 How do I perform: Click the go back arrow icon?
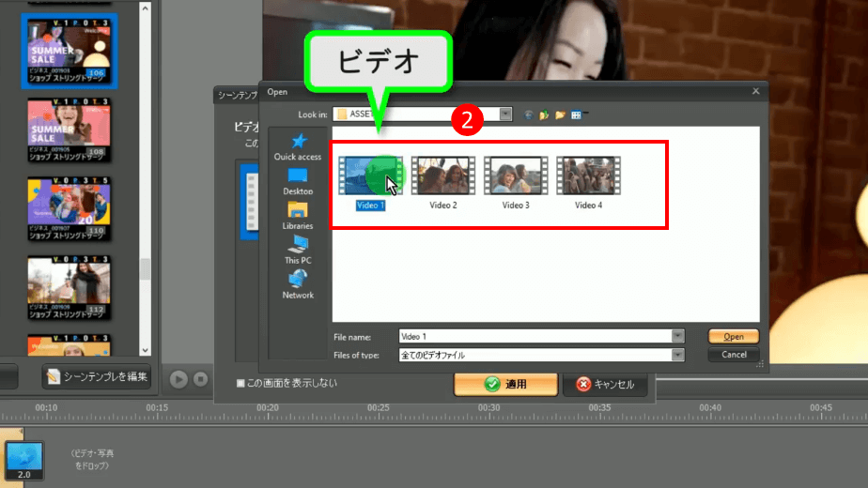coord(529,114)
